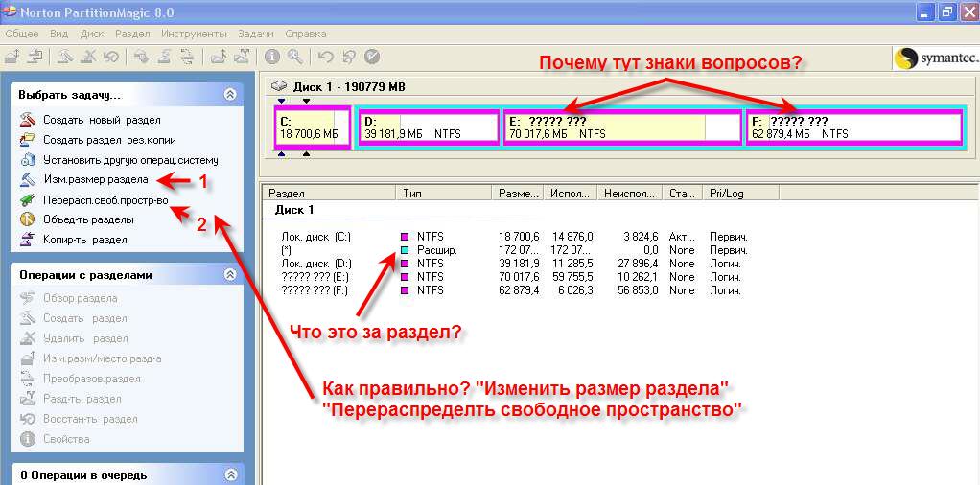
Task: Click the Undelete partition toolbar icon
Action: pyautogui.click(x=111, y=57)
